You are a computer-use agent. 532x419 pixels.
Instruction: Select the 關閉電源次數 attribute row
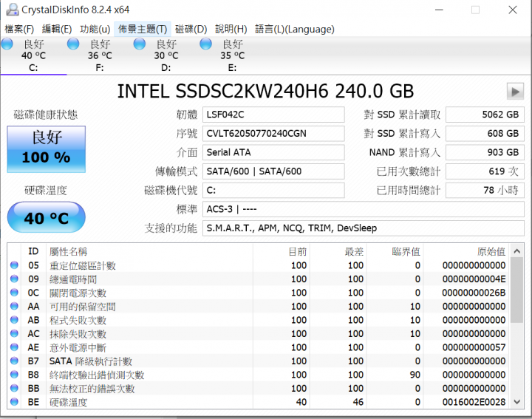point(259,293)
